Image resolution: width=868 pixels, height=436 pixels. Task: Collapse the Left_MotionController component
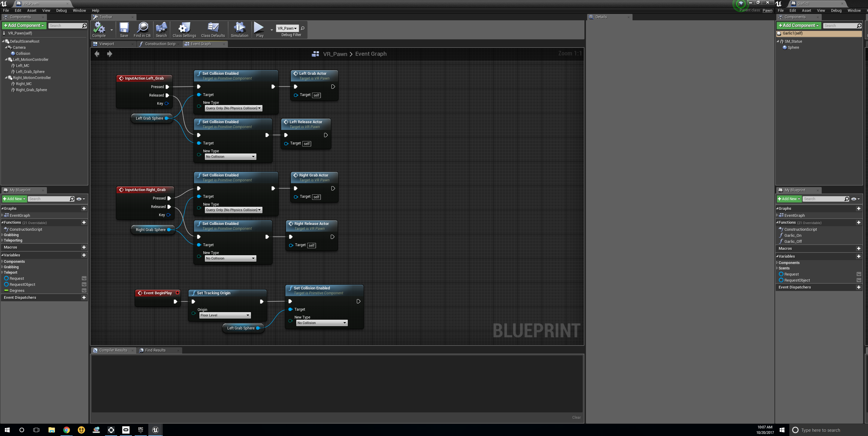pos(6,59)
